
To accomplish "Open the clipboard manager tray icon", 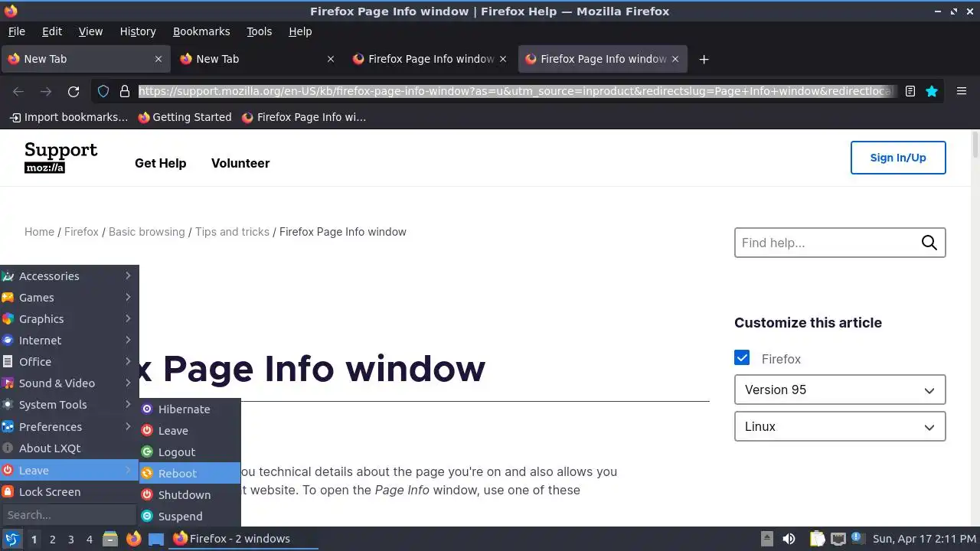I will (x=817, y=539).
